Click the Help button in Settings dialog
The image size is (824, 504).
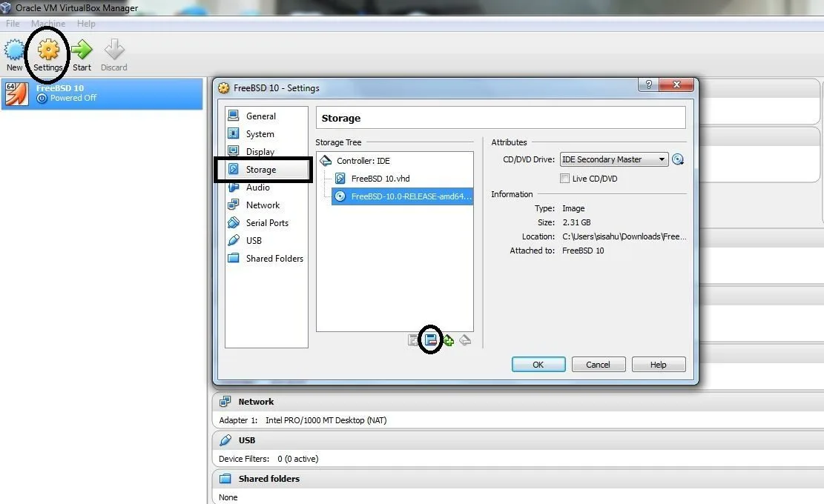point(659,365)
